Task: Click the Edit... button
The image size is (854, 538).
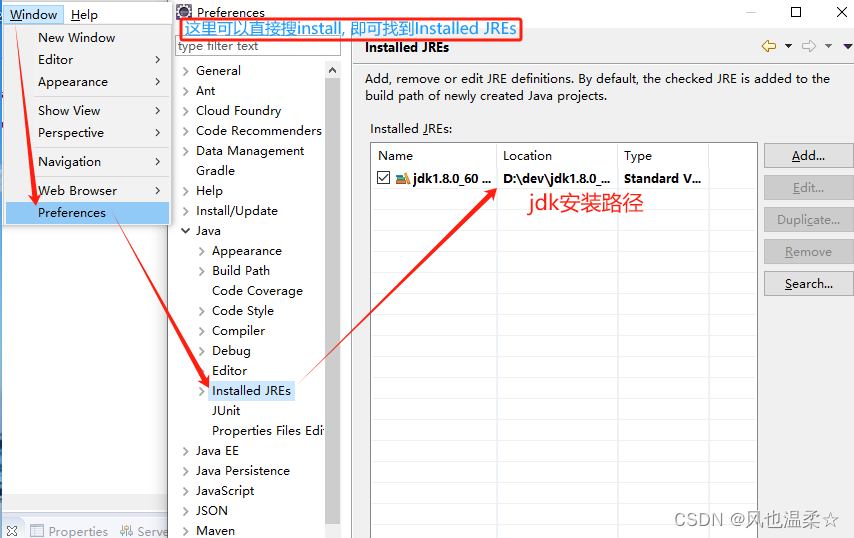Action: (808, 188)
